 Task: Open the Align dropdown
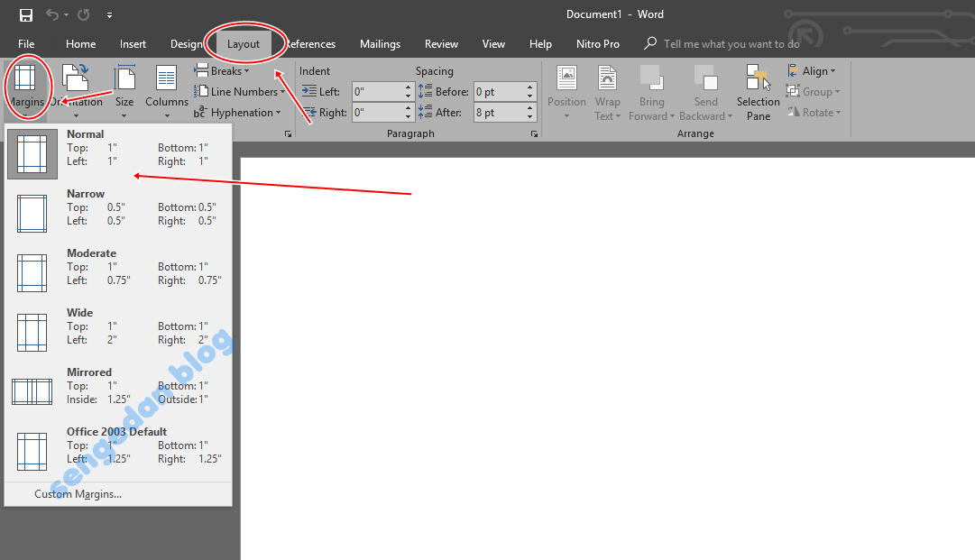pos(812,71)
